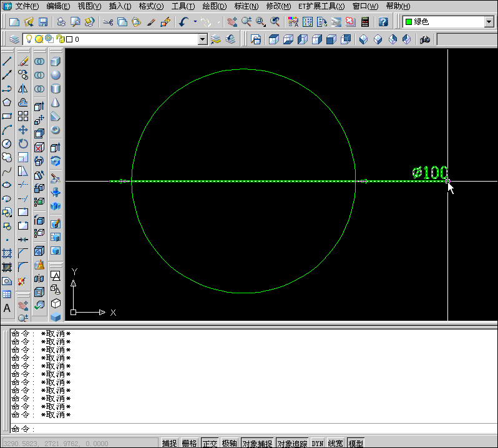Click the Match Properties brush icon
The image size is (498, 448).
[151, 22]
